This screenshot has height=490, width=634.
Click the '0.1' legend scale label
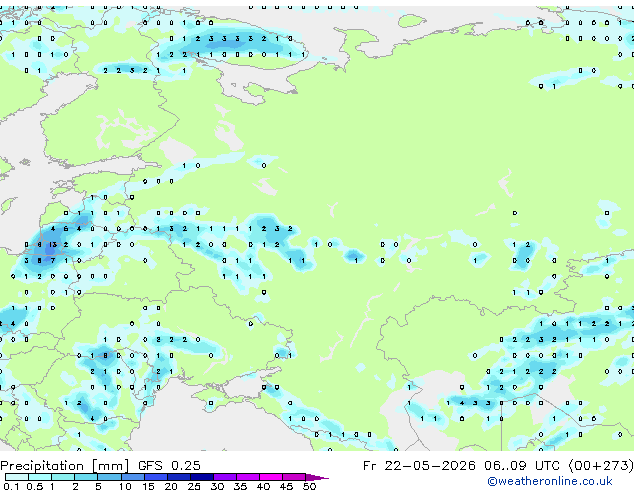[x=11, y=486]
